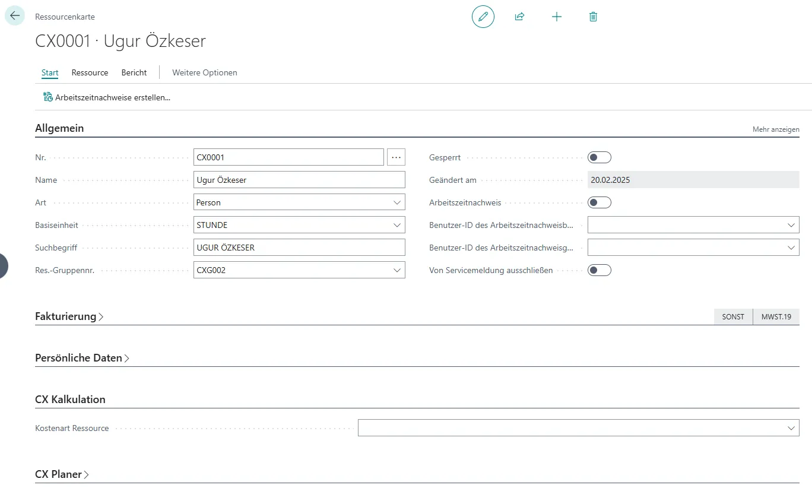Viewport: 812px width, 504px height.
Task: Open the Ressource tab
Action: [x=90, y=72]
